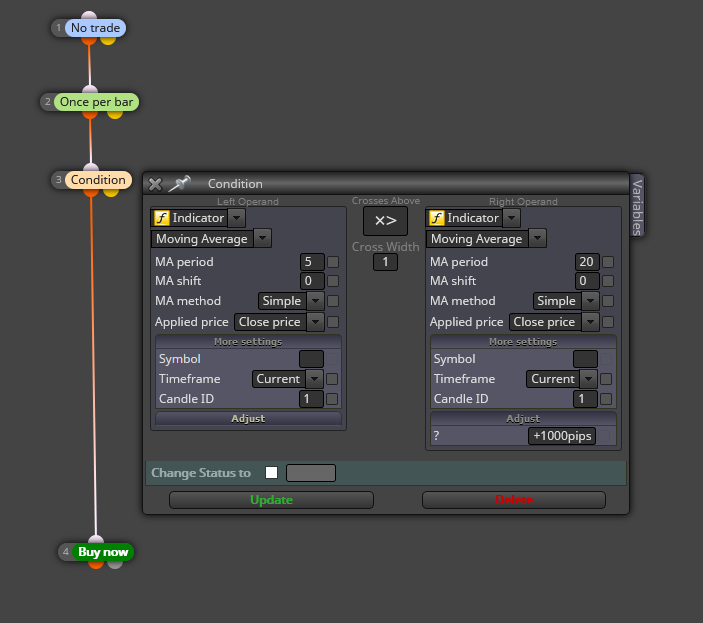Click the orange output dot of No trade
This screenshot has height=623, width=703.
click(x=89, y=40)
